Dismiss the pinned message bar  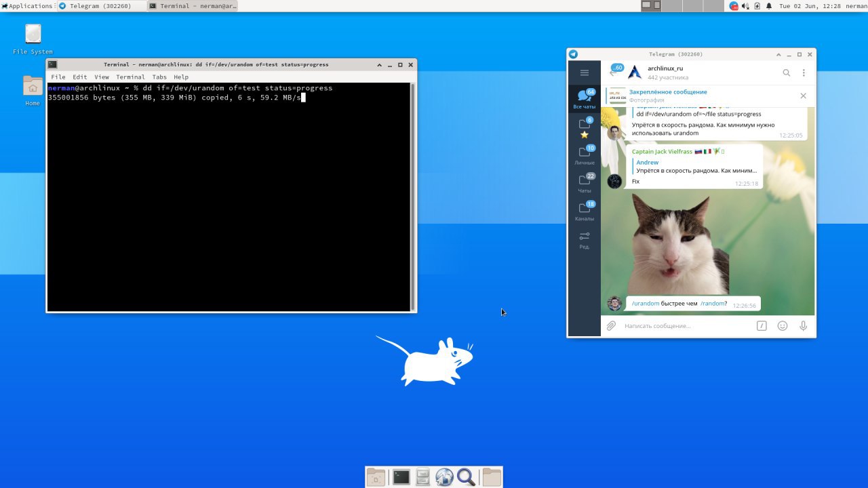pyautogui.click(x=804, y=96)
